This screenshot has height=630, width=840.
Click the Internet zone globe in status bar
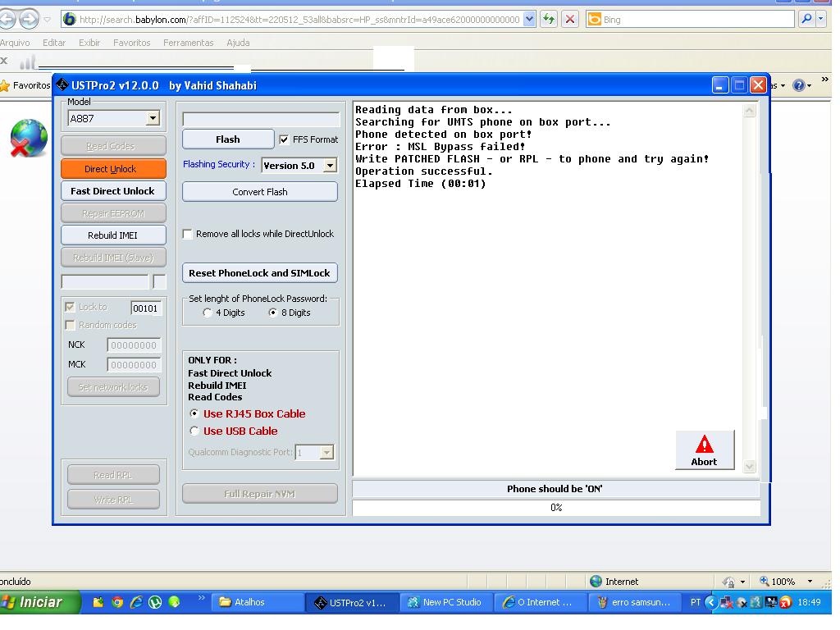tap(596, 582)
